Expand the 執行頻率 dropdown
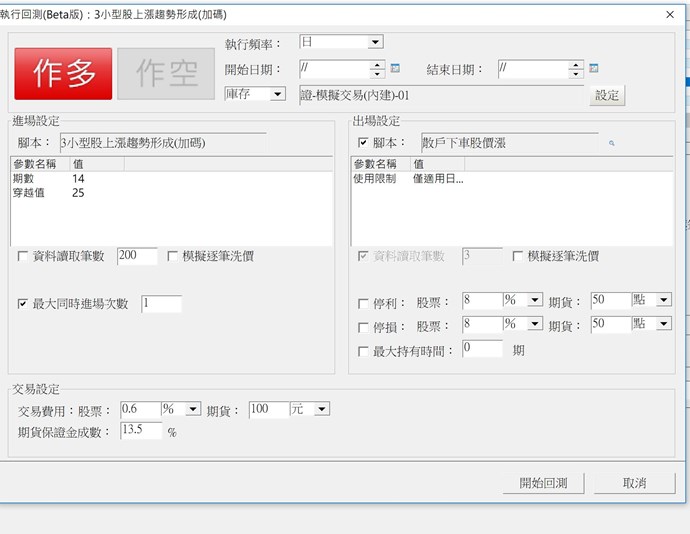The height and width of the screenshot is (534, 690). pyautogui.click(x=375, y=43)
